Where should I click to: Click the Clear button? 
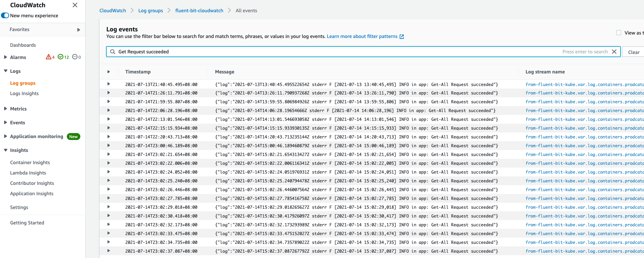tap(634, 52)
